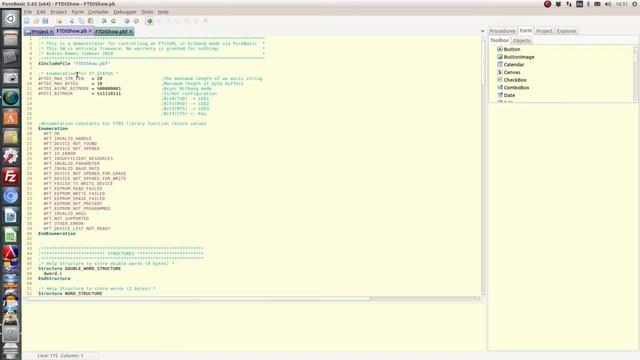Viewport: 640px width, 360px height.
Task: Click the Save file toolbar icon
Action: pos(45,21)
